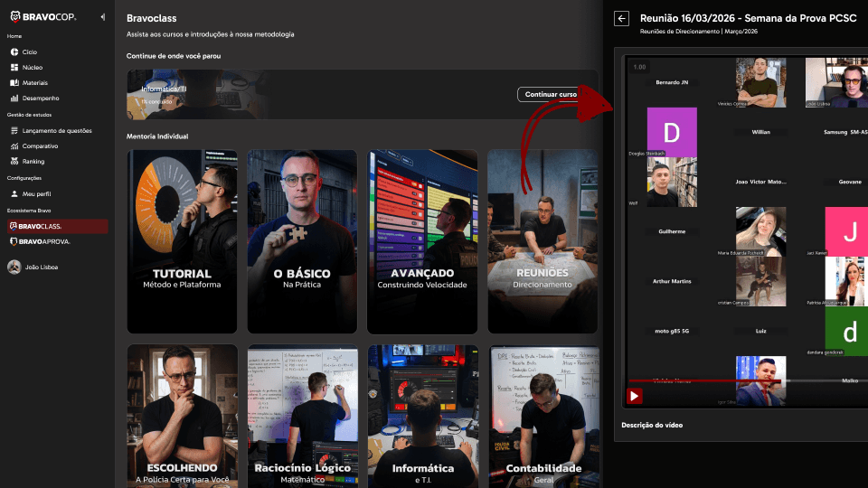This screenshot has width=868, height=488.
Task: Click the BravoCop logo icon
Action: tap(15, 17)
